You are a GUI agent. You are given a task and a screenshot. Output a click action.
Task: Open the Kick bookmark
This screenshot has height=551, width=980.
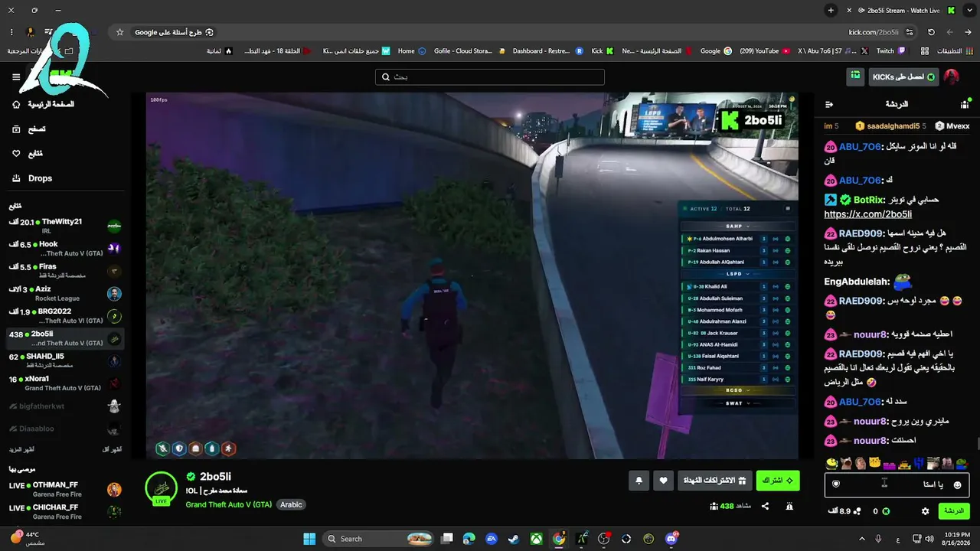tap(603, 51)
